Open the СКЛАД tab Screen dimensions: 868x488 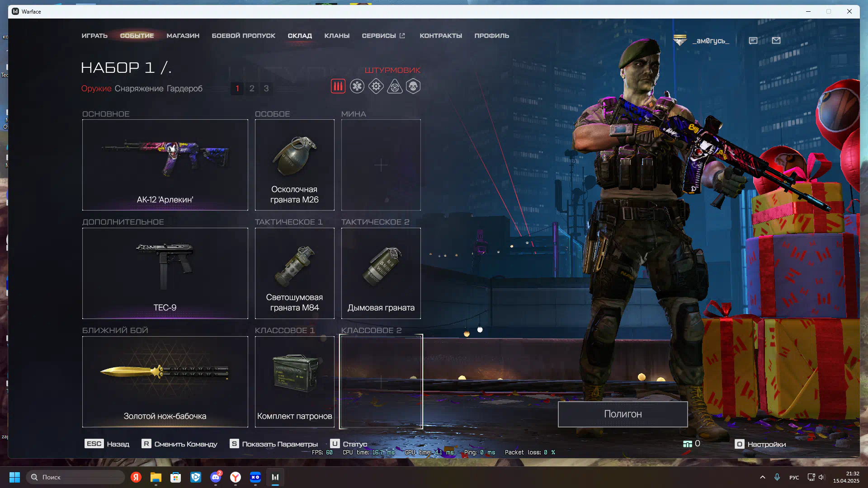(x=300, y=36)
